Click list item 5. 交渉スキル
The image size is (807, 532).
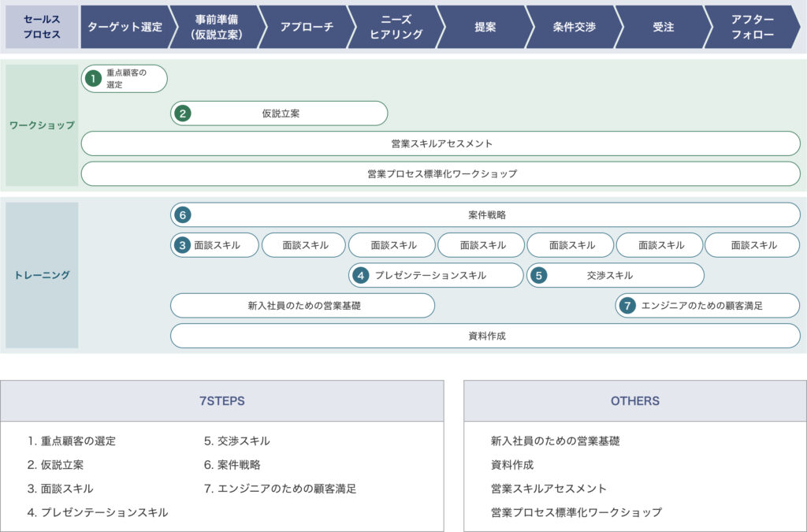[236, 441]
